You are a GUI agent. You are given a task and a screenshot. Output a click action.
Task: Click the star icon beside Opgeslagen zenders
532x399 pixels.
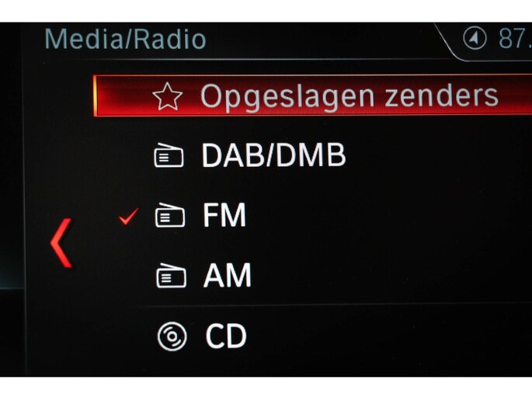167,96
